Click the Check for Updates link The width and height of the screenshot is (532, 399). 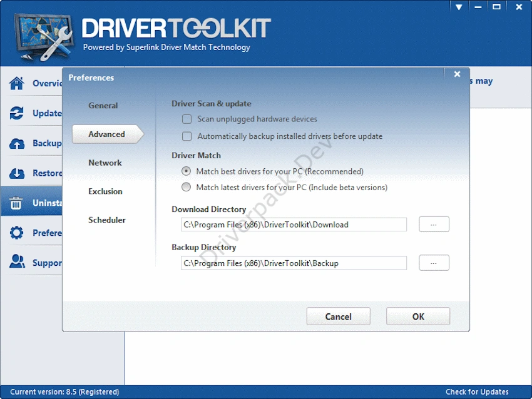(x=477, y=392)
